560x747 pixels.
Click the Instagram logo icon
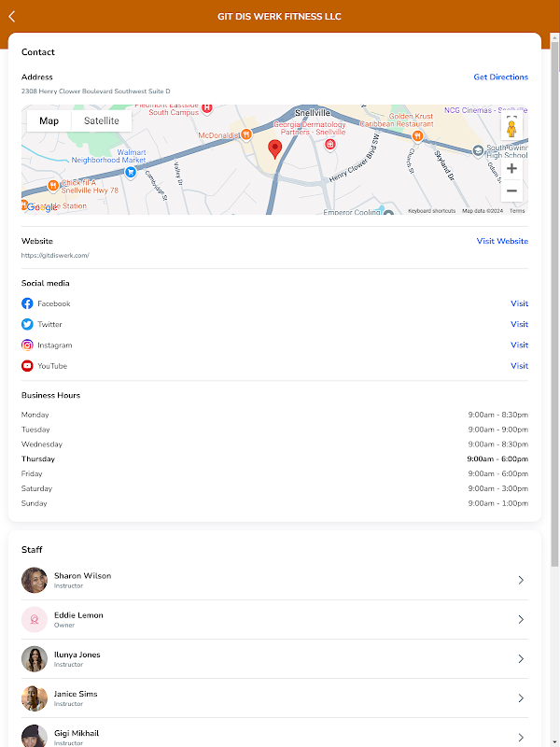click(27, 345)
